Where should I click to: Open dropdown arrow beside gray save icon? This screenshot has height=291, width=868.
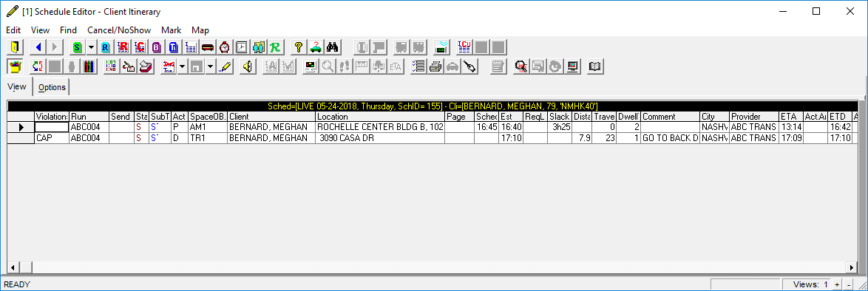click(x=211, y=66)
